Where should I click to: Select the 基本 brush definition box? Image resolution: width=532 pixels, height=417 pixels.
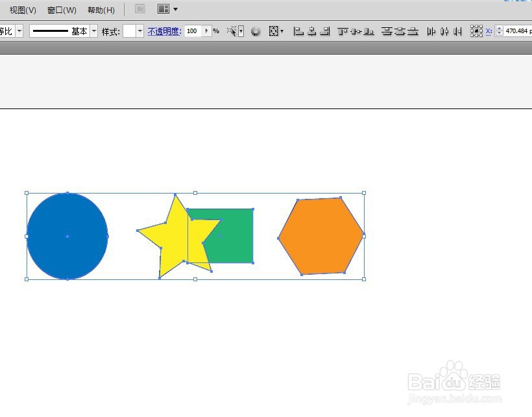click(x=60, y=31)
